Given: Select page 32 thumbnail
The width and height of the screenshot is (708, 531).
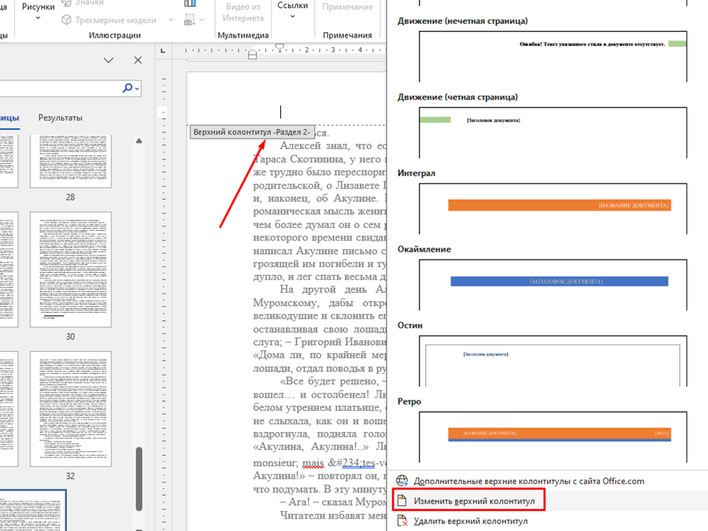Looking at the screenshot, I should [70, 409].
